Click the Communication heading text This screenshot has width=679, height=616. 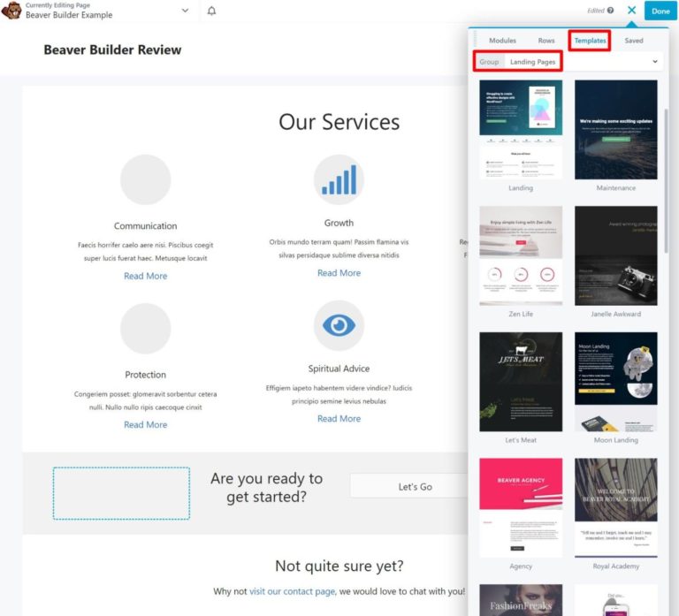(x=146, y=226)
